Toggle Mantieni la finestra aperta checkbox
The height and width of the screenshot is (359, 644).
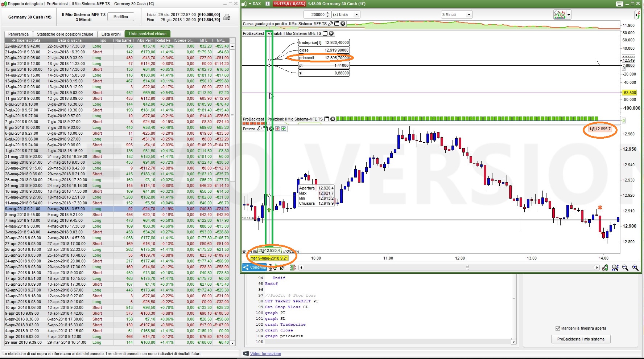(x=558, y=328)
